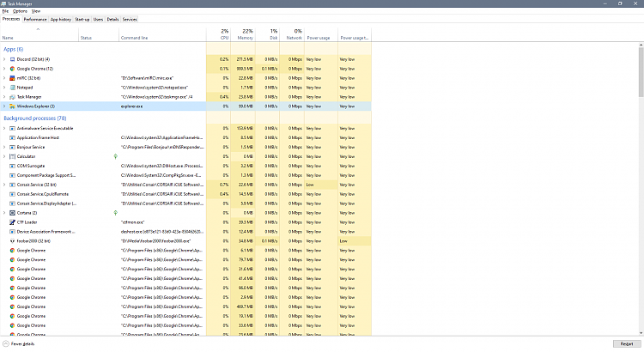This screenshot has height=352, width=644.
Task: Sort by the Status column header
Action: [x=99, y=34]
